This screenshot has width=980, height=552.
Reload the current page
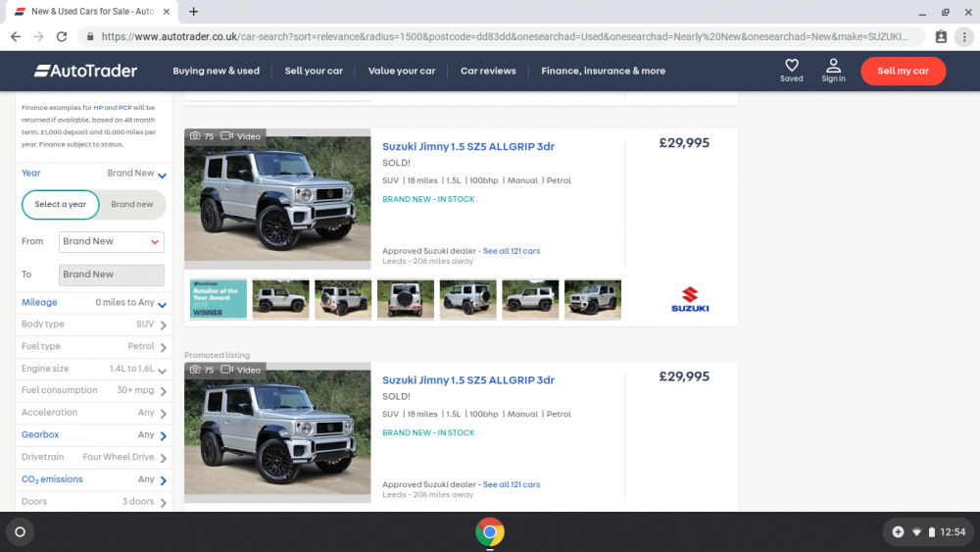61,36
